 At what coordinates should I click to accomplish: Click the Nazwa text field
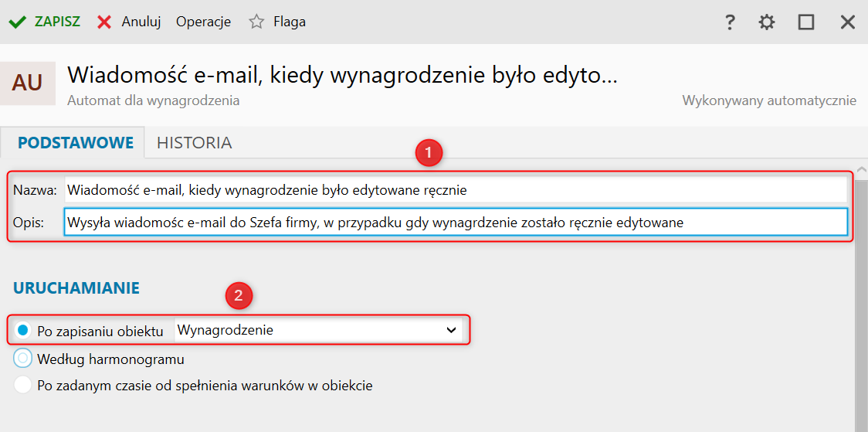(456, 189)
